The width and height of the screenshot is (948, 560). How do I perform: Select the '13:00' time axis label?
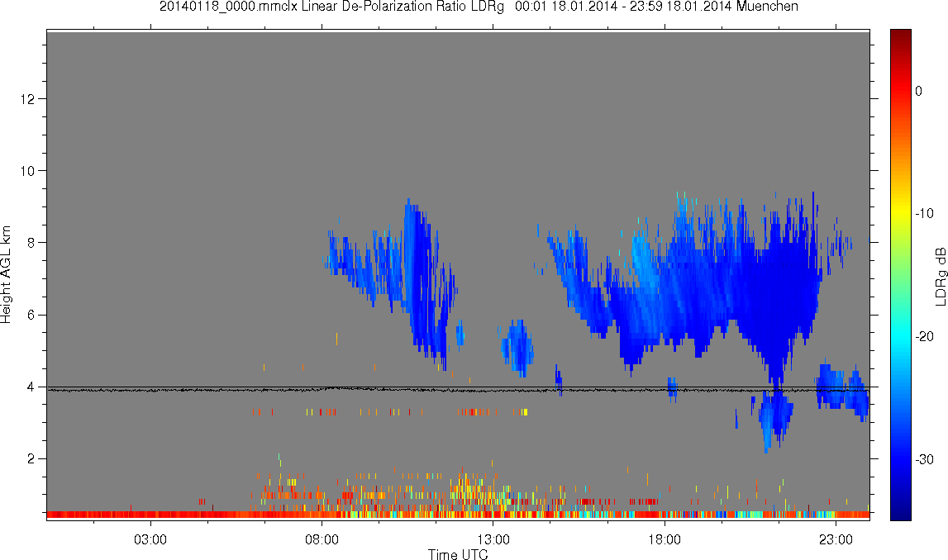493,539
